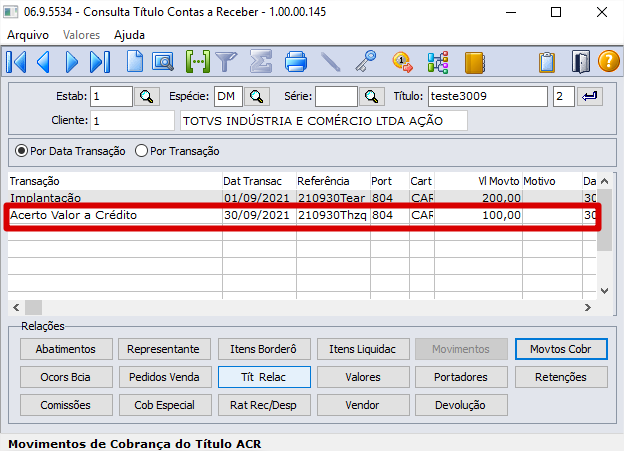Click the horizontal scrollbar left arrow

16,307
